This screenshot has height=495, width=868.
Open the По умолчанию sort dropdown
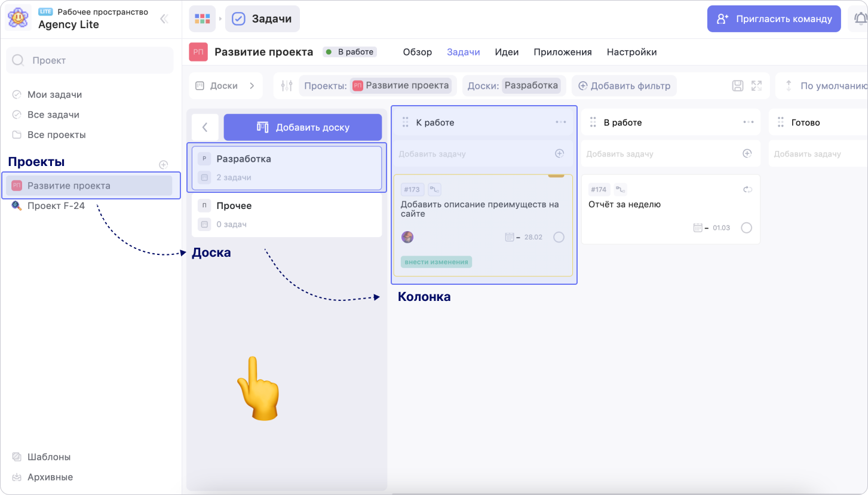point(824,86)
